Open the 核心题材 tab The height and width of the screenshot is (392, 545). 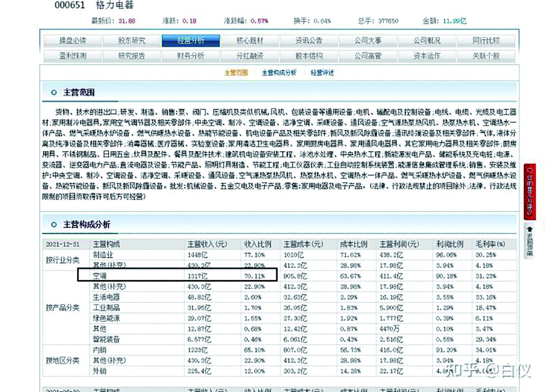250,40
